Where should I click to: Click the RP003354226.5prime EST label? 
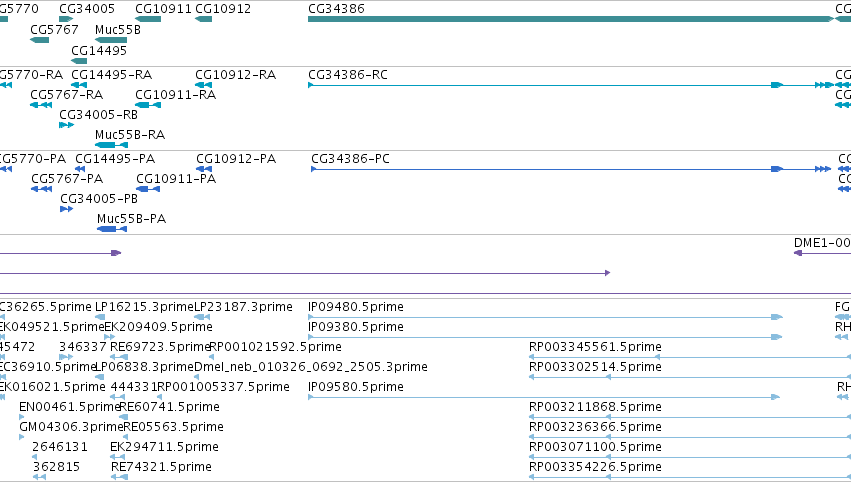[x=595, y=467]
